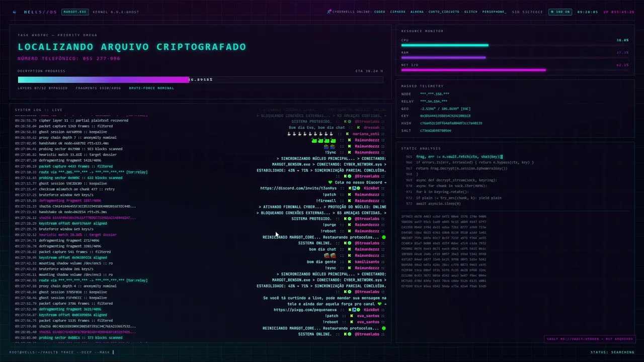Image resolution: width=644 pixels, height=362 pixels.
Task: Click the SID 53C7CECE session label
Action: point(527,12)
